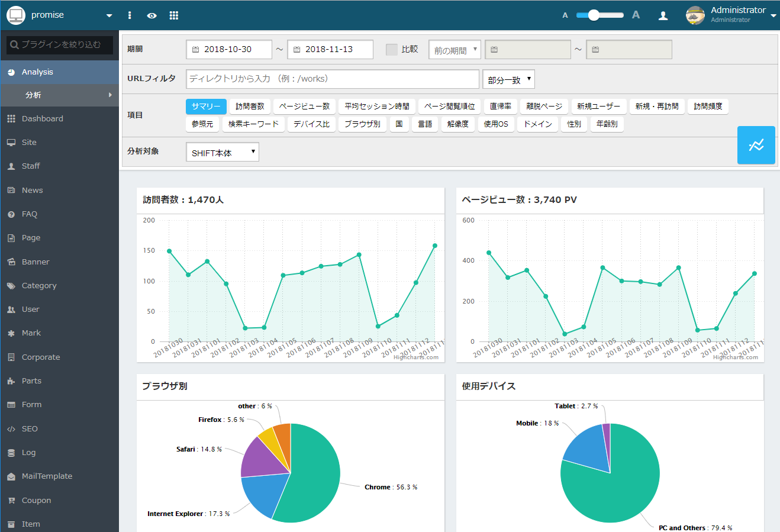Open the apps grid icon in header
Screen dimensions: 780x532
[174, 15]
